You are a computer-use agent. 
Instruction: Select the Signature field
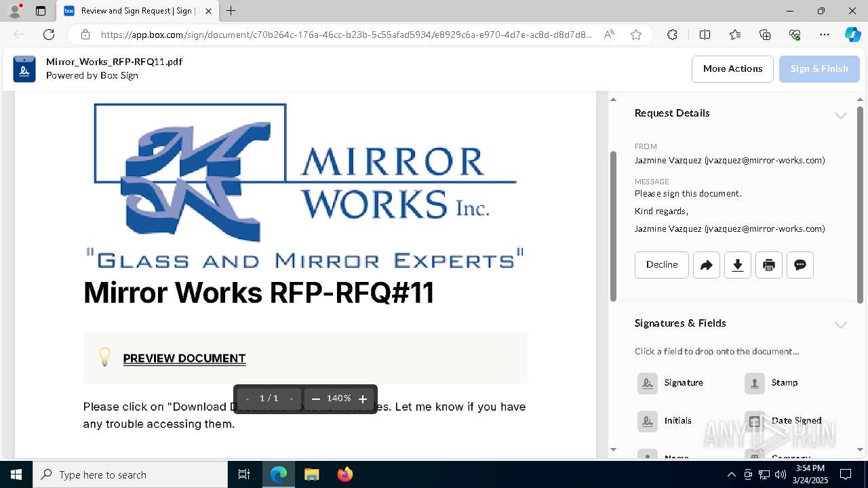(671, 383)
